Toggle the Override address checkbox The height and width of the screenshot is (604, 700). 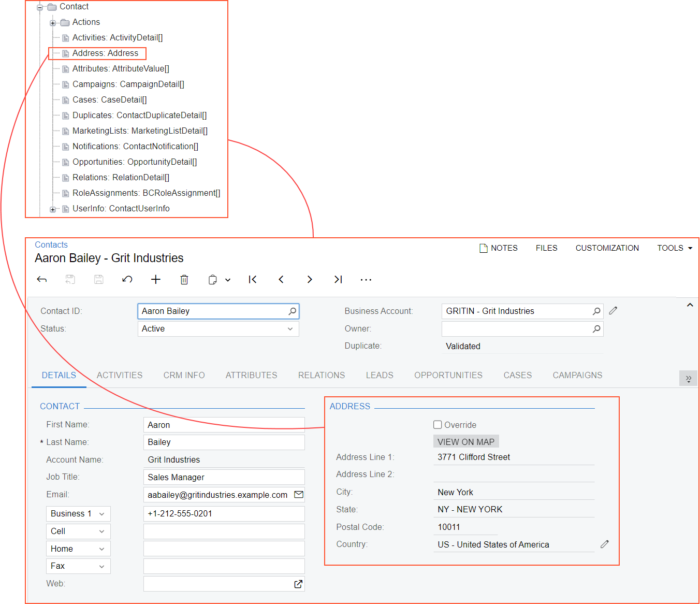(x=437, y=425)
